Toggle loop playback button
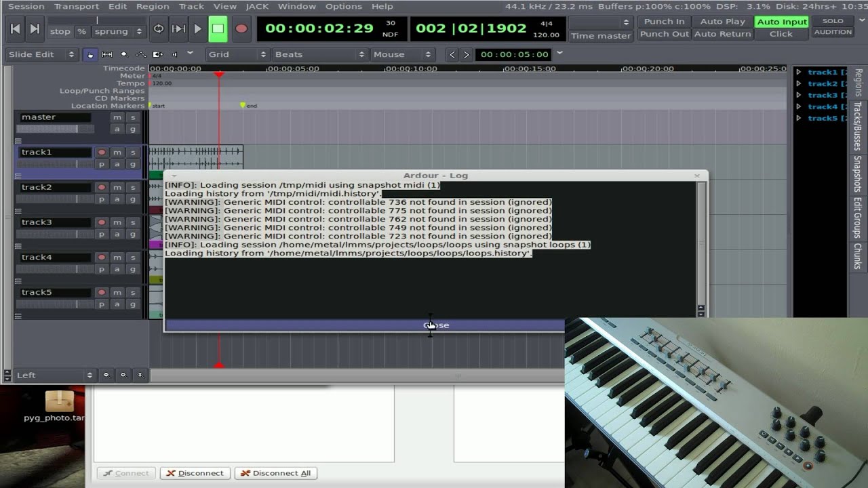Viewport: 868px width, 488px height. pos(159,28)
